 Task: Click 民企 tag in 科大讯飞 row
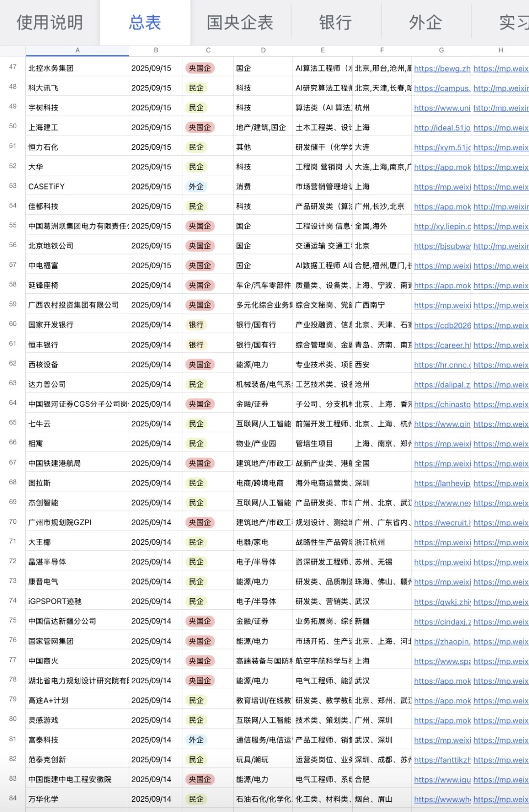coord(196,88)
